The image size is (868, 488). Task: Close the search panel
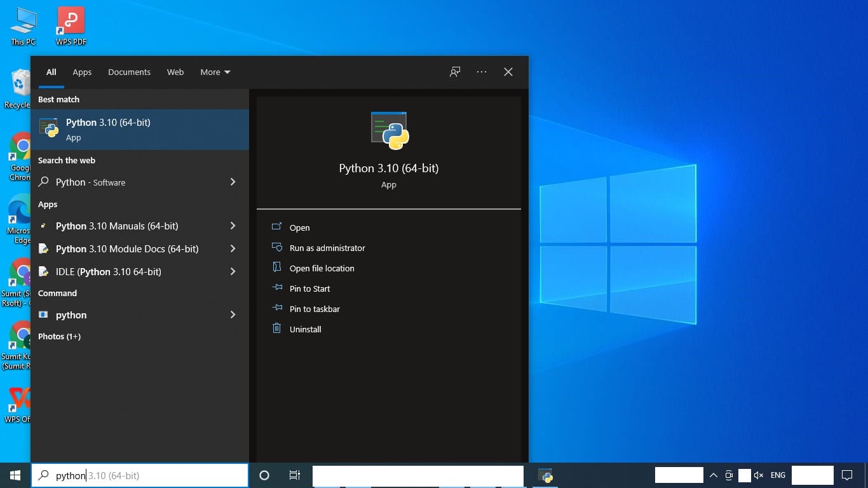click(508, 72)
